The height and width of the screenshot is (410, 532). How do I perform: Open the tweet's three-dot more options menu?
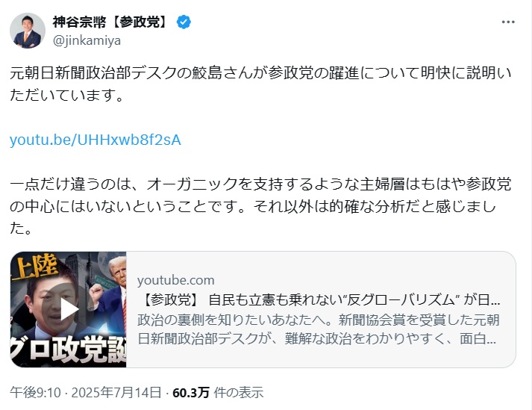(508, 22)
